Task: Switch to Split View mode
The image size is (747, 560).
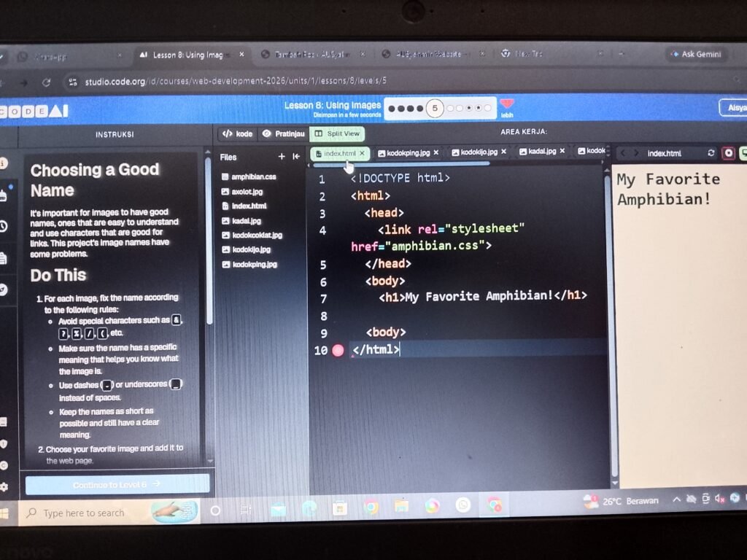Action: tap(337, 134)
